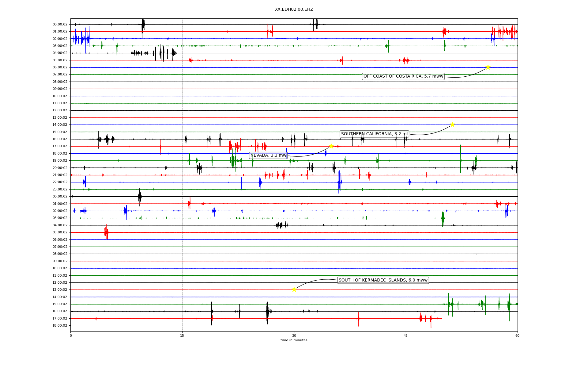Click the Kermadec Islands star marker
Viewport: 588px width, 368px height.
coord(294,289)
